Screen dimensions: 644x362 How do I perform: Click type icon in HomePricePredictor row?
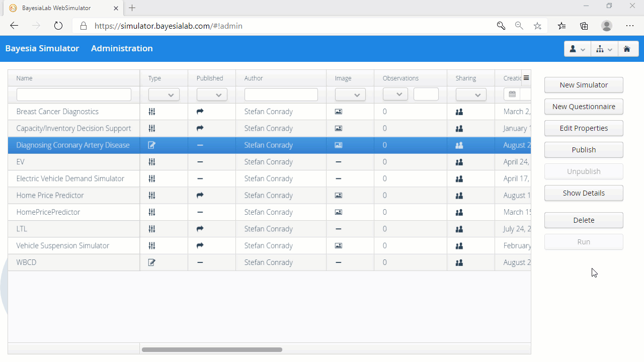(x=152, y=212)
